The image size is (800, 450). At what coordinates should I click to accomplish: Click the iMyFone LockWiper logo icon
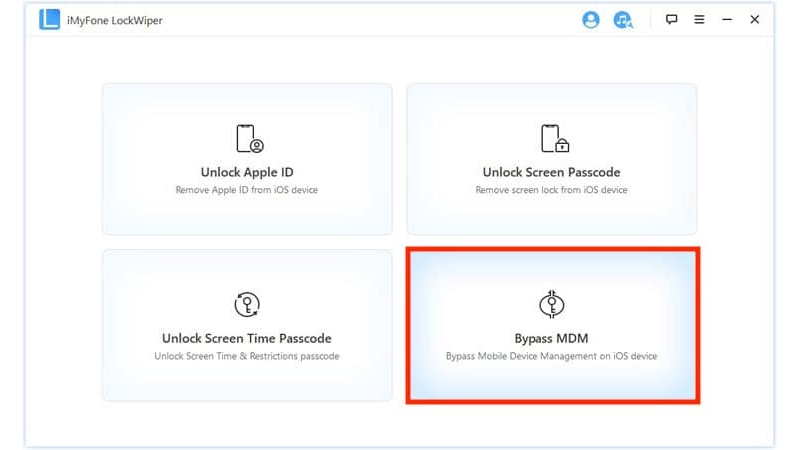49,20
